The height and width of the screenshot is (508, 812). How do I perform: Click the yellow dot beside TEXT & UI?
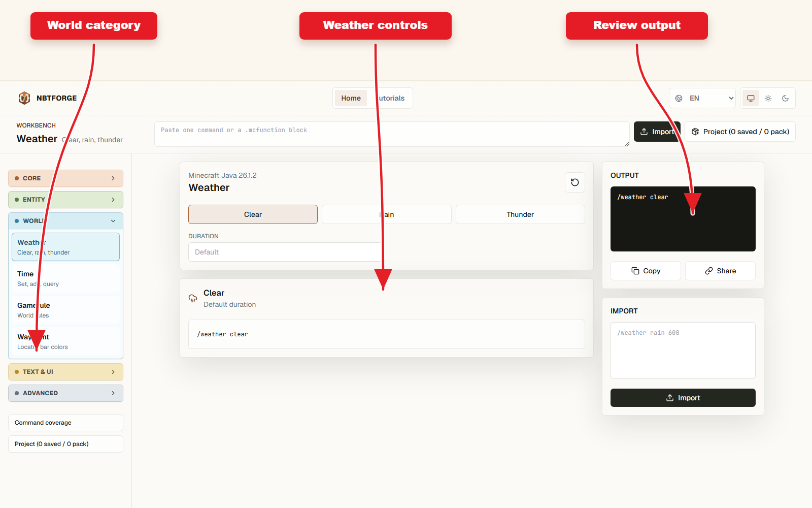tap(17, 372)
